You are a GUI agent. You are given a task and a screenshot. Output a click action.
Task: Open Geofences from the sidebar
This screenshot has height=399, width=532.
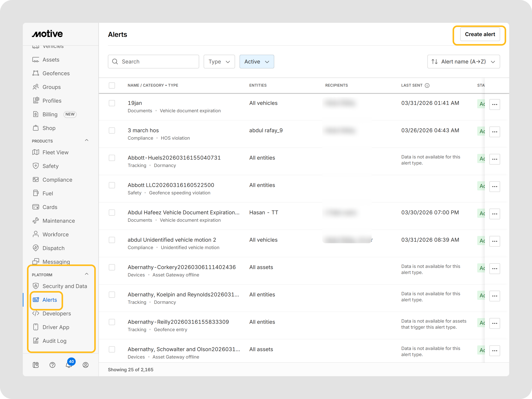[x=56, y=73]
